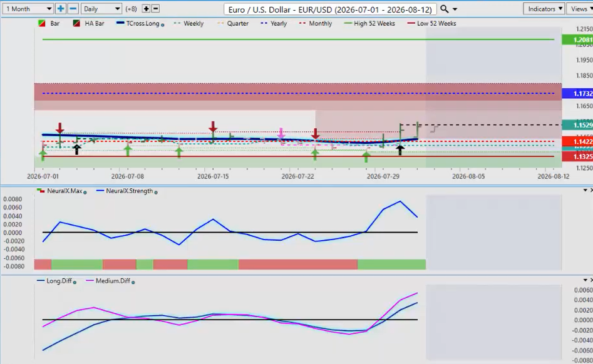Click the pink down arrow chart marker
593x364 pixels.
click(281, 133)
